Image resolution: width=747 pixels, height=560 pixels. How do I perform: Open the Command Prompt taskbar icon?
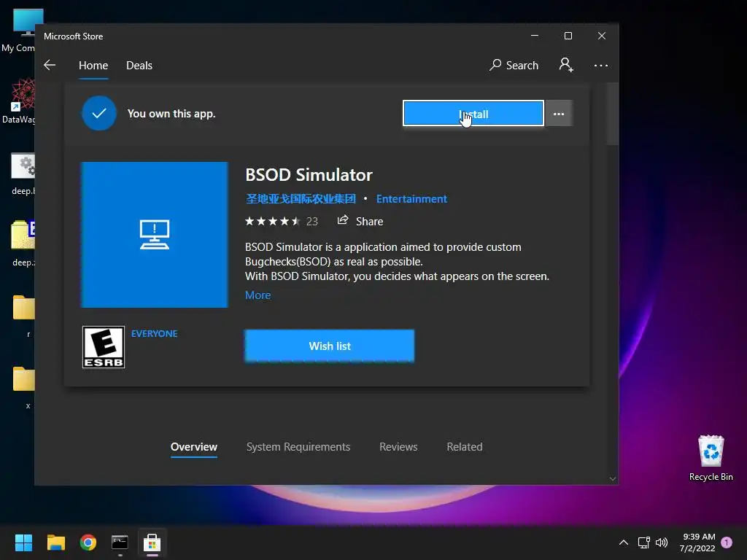tap(120, 542)
